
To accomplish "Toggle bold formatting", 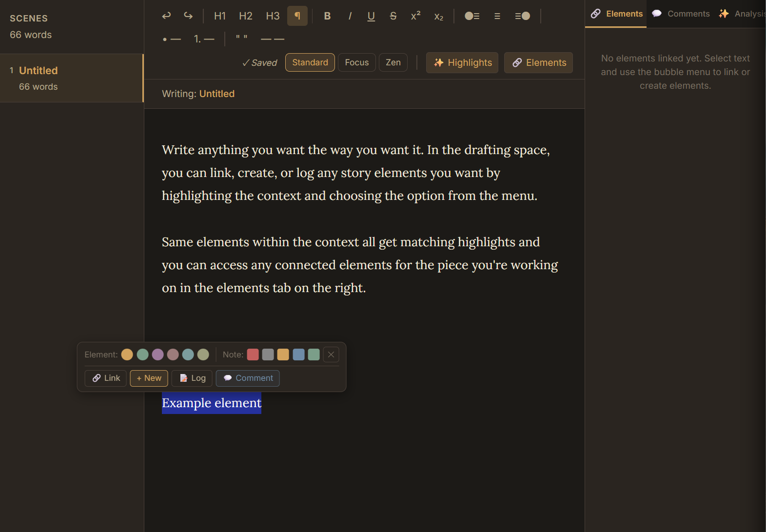I will (x=327, y=16).
